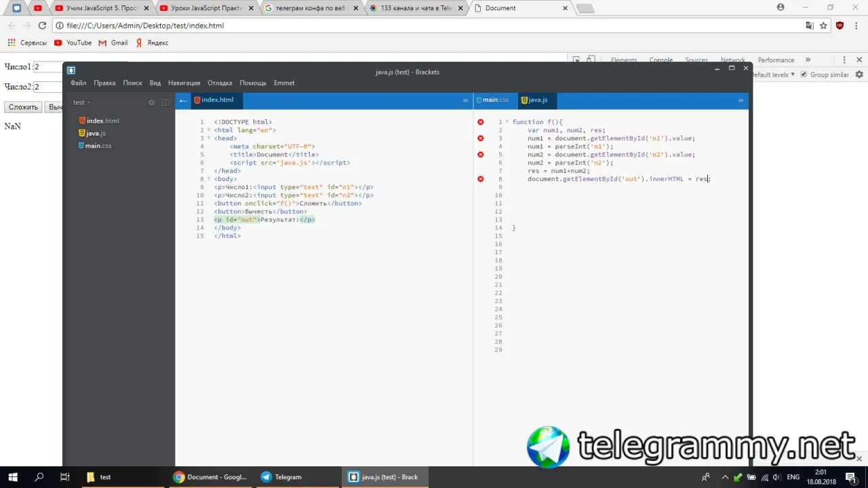Toggle the Group similar checkbox in DevTools
Image resolution: width=868 pixels, height=488 pixels.
point(804,75)
